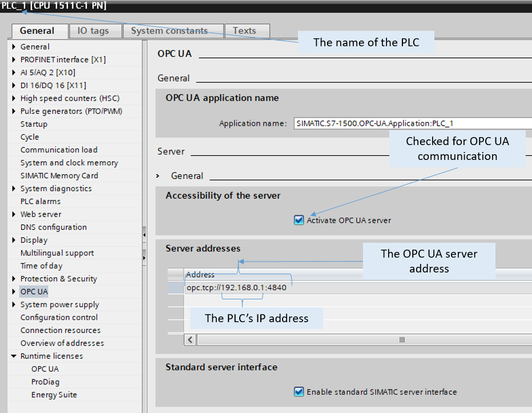Collapse the Runtime licenses tree node

click(14, 356)
